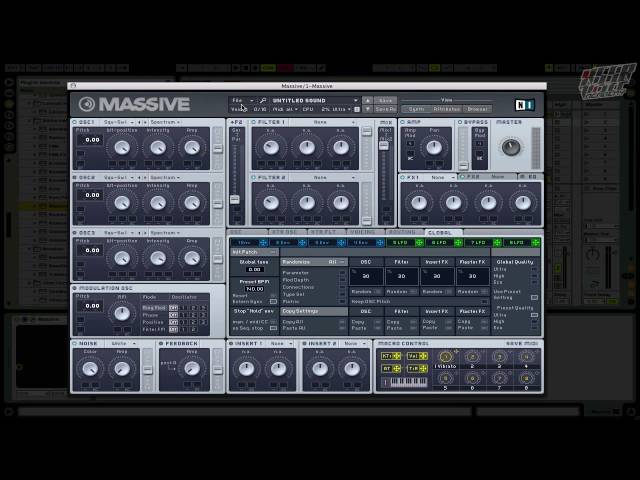Image resolution: width=640 pixels, height=480 pixels.
Task: Toggle Extern Sync checkbox
Action: point(273,302)
